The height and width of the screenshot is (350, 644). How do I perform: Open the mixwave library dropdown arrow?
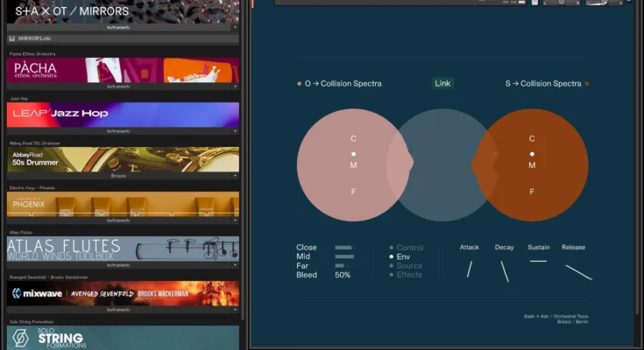point(235,311)
